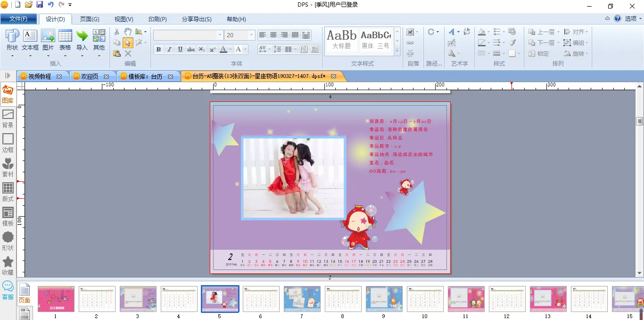Click the save icon in title bar

(40, 5)
